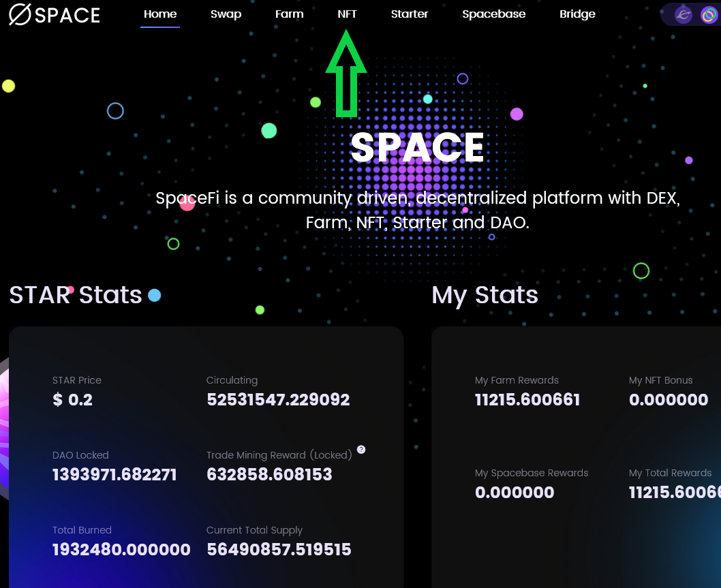This screenshot has width=721, height=588.
Task: Click the My NFT Bonus label
Action: pyautogui.click(x=661, y=380)
